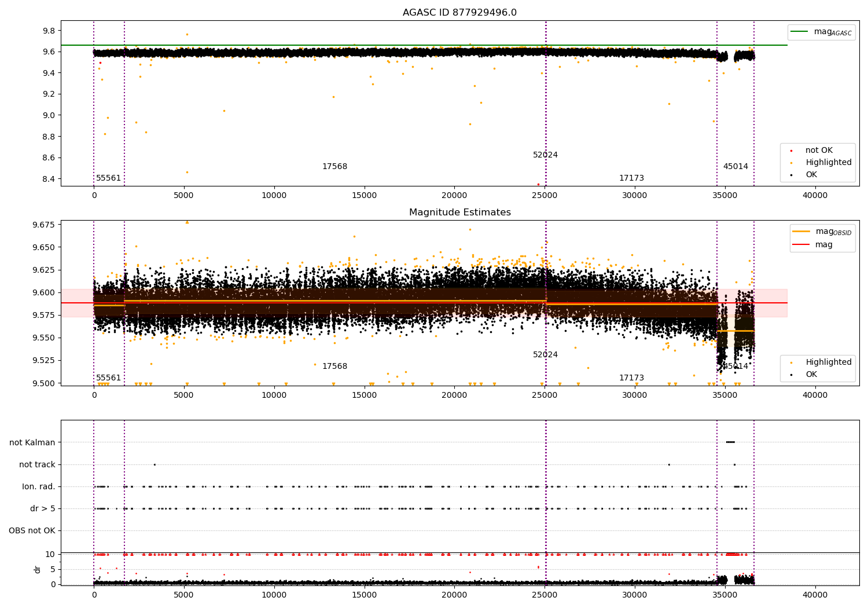
Task: Click OBSID label 55561 in top plot
Action: coord(108,178)
